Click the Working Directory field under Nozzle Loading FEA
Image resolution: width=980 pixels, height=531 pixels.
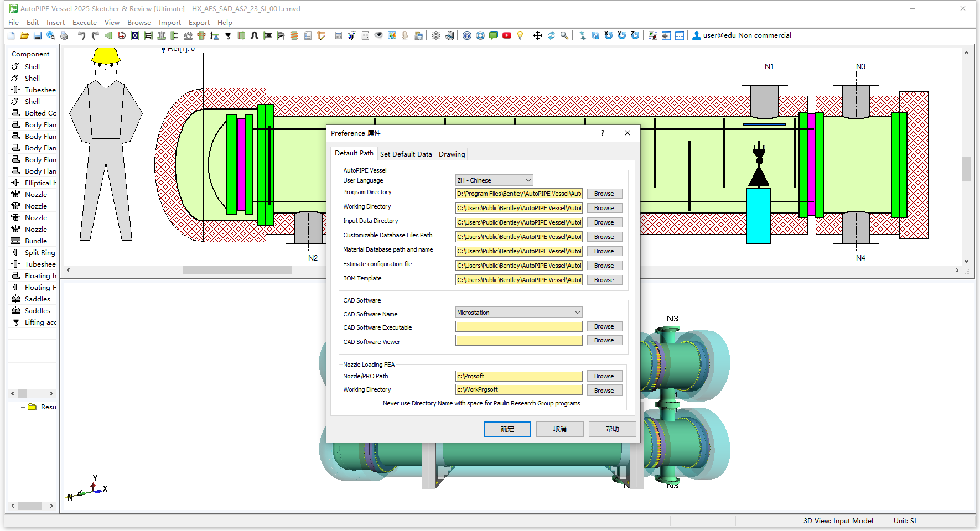pos(518,389)
